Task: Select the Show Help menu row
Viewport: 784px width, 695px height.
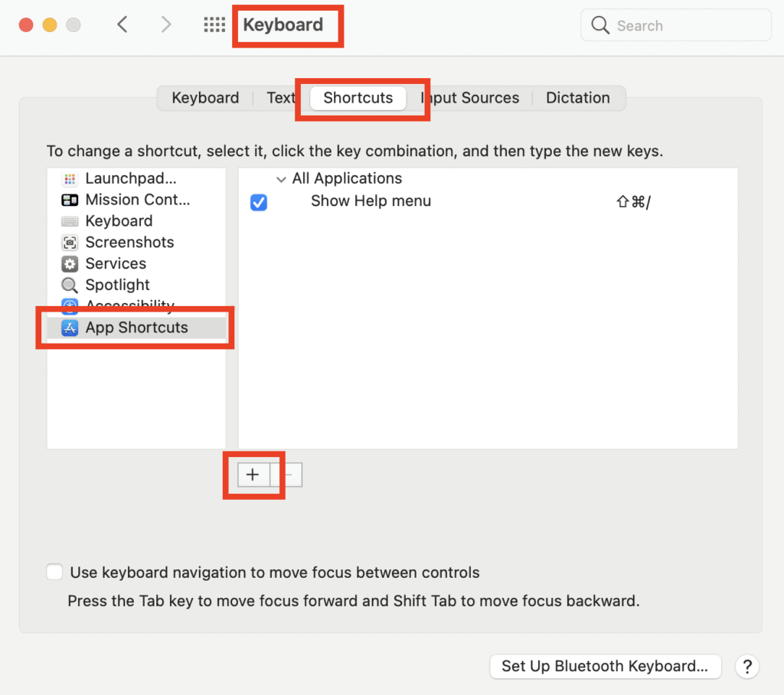Action: tap(488, 201)
